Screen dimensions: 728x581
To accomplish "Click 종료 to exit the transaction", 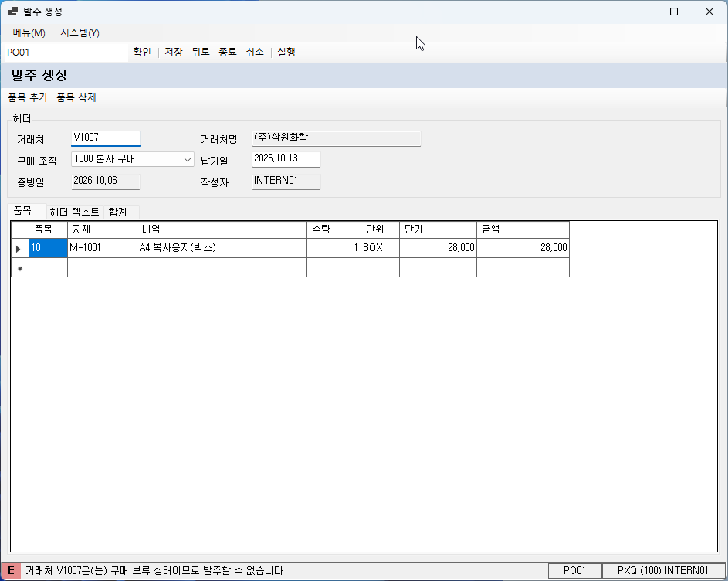I will point(228,52).
